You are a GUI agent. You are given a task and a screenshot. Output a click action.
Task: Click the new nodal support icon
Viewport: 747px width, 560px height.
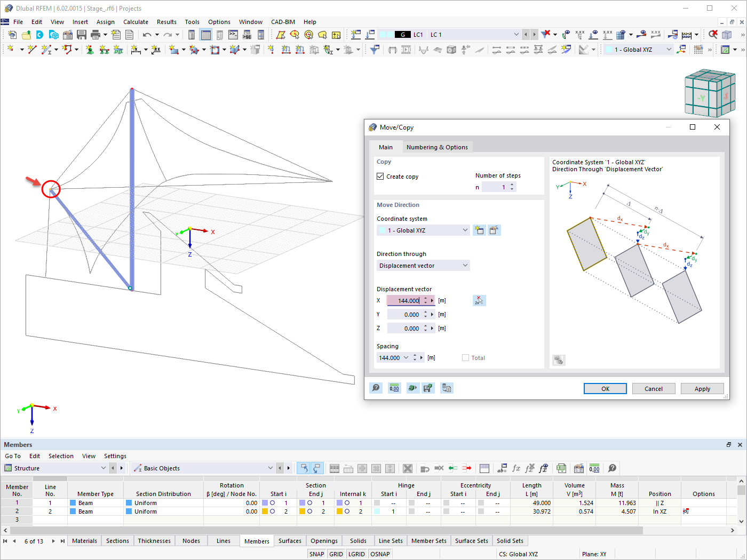90,50
